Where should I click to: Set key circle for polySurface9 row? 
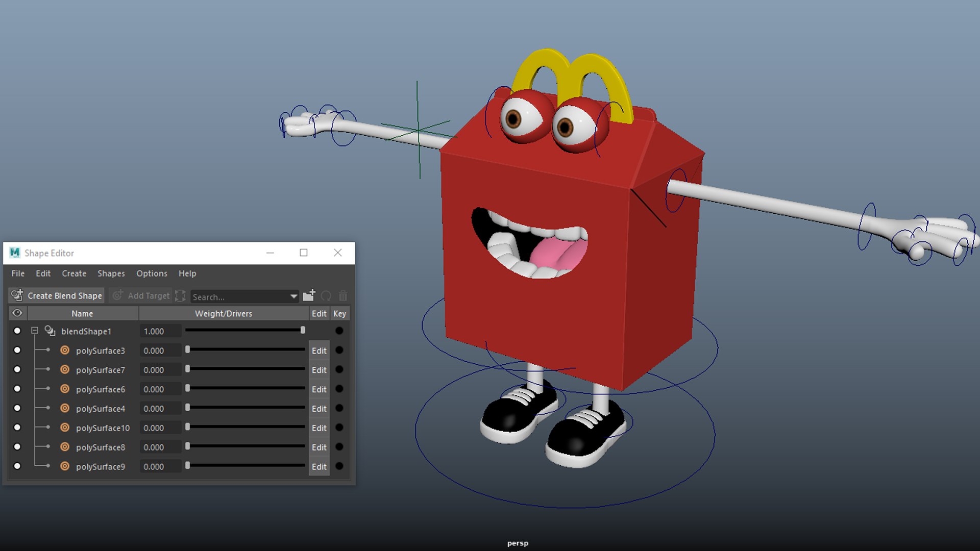(x=339, y=466)
